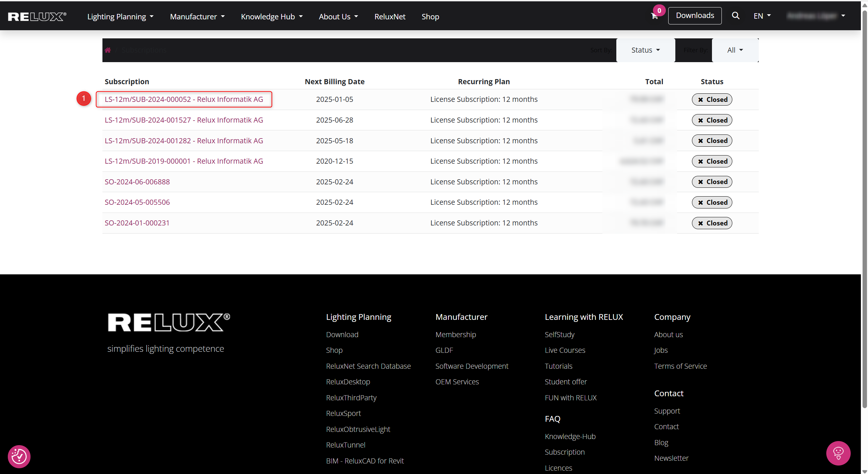The height and width of the screenshot is (474, 868).
Task: Open ReluxNet Search Database footer link
Action: [x=368, y=366]
